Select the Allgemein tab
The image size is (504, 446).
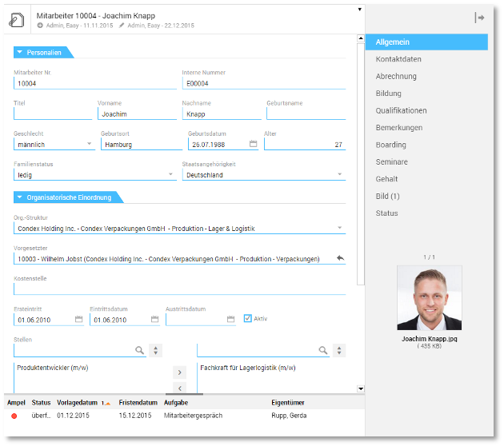point(426,42)
